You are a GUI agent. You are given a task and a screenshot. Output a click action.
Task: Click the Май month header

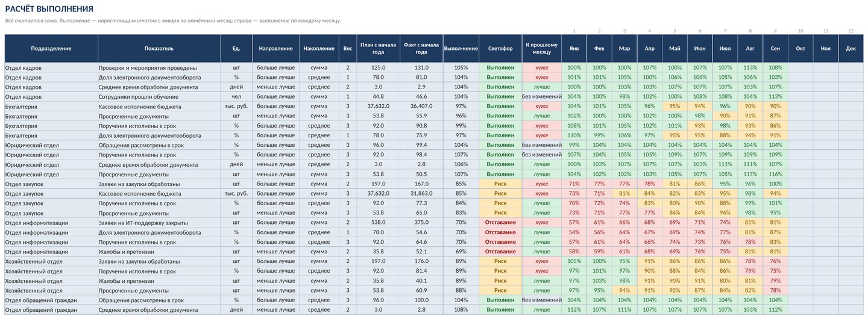click(675, 48)
